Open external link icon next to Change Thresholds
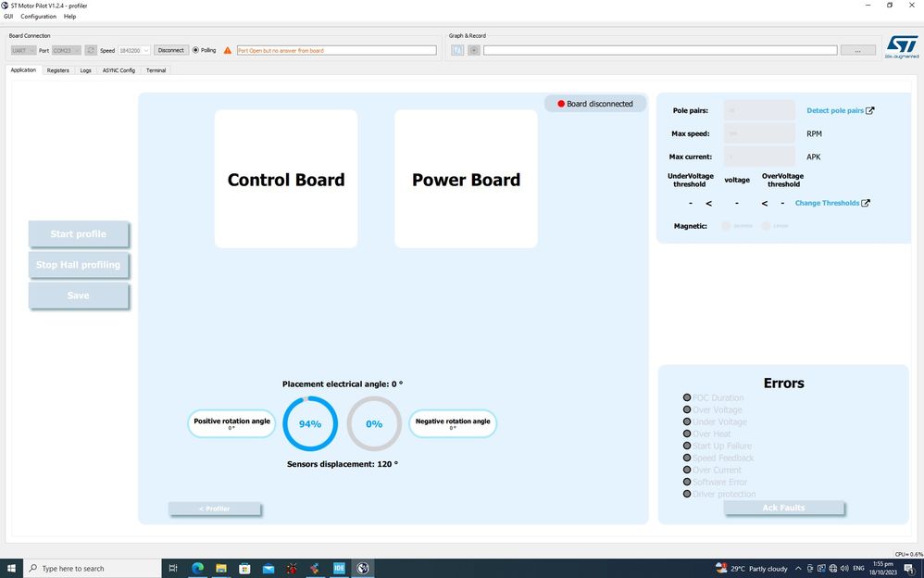 pos(865,203)
